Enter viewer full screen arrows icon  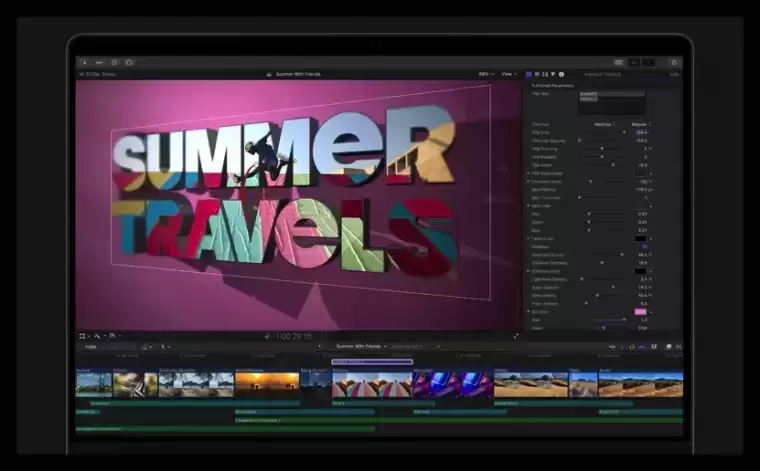coord(516,336)
